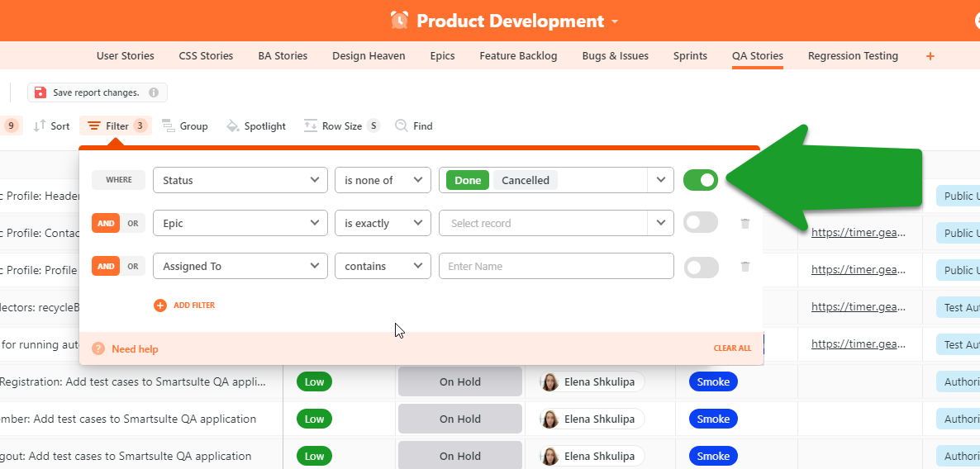Click the info icon beside Save report
Screen dimensions: 980x469
[x=154, y=92]
